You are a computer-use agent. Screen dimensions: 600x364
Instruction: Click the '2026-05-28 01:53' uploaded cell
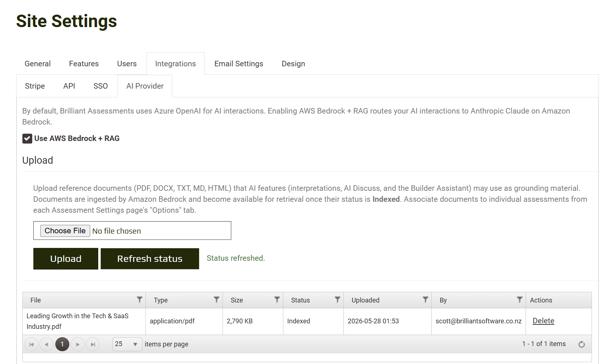click(387, 321)
